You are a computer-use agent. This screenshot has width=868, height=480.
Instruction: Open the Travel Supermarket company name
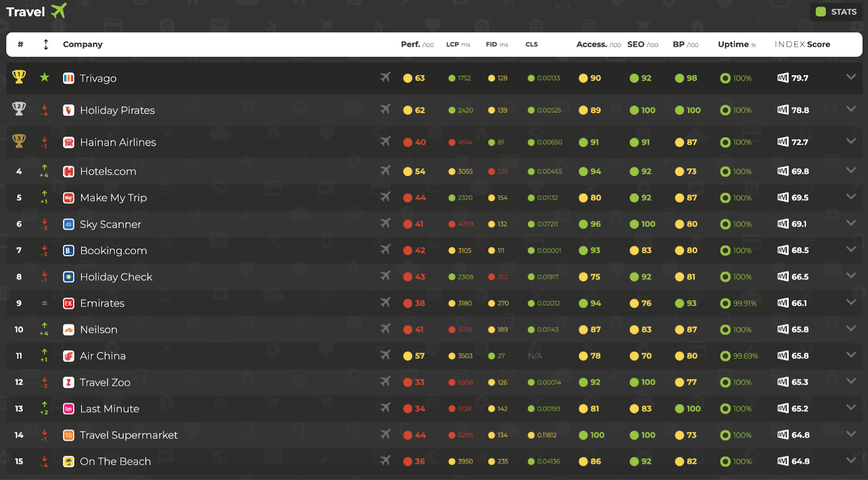129,435
